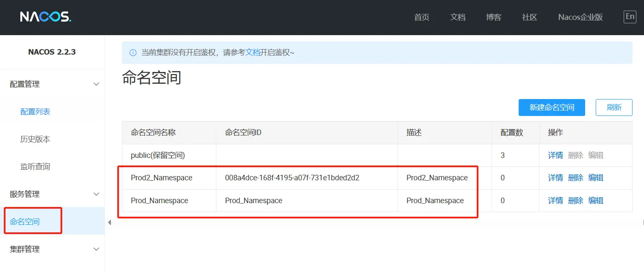
Task: Collapse the 配置管理 menu chevron
Action: (x=96, y=84)
